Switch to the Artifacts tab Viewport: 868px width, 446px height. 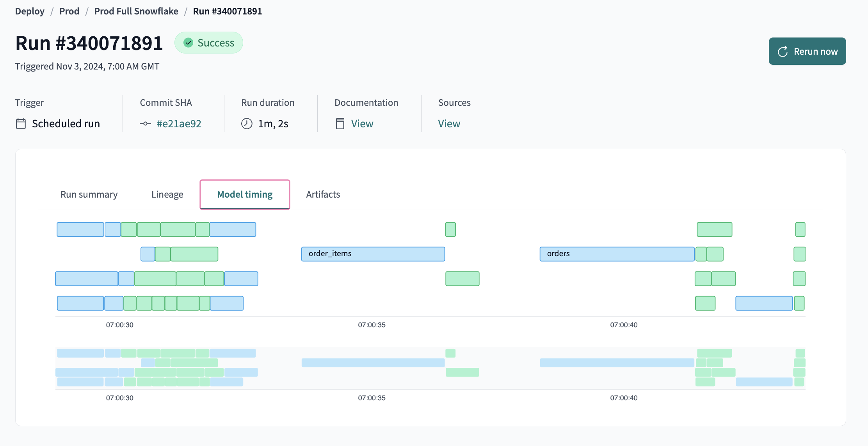click(x=323, y=194)
